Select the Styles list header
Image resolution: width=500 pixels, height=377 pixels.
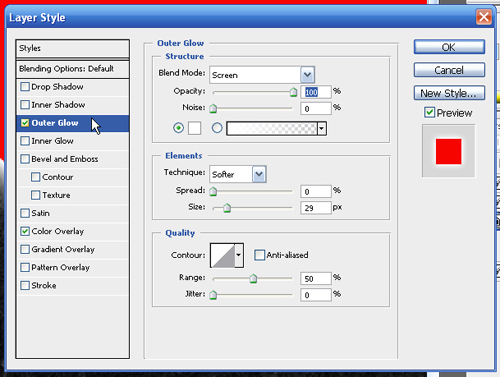pos(72,48)
